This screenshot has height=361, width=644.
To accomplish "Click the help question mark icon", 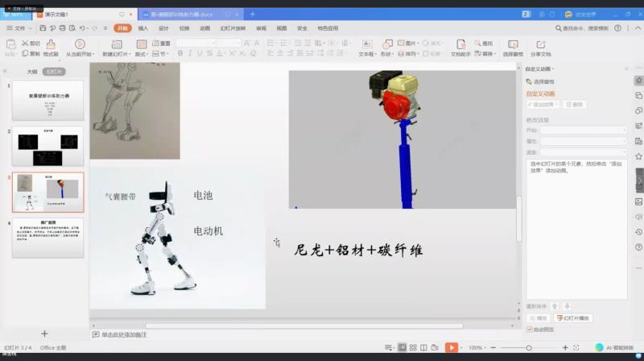I will [x=617, y=28].
